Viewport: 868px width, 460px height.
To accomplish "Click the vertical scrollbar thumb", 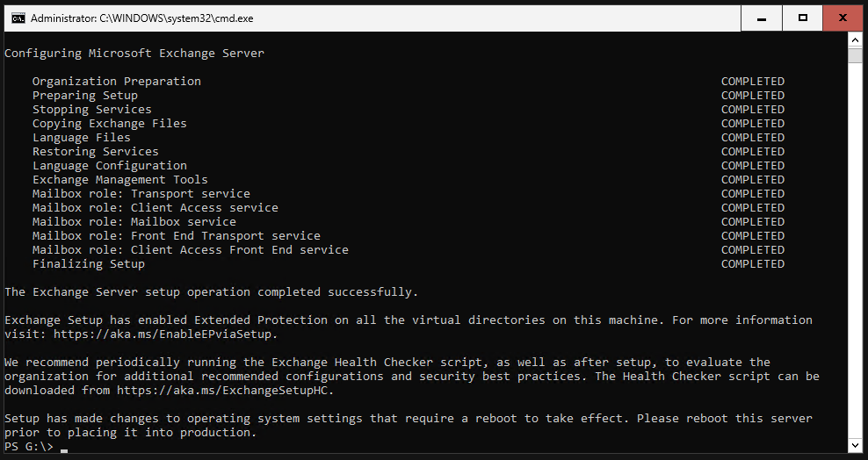I will (855, 55).
